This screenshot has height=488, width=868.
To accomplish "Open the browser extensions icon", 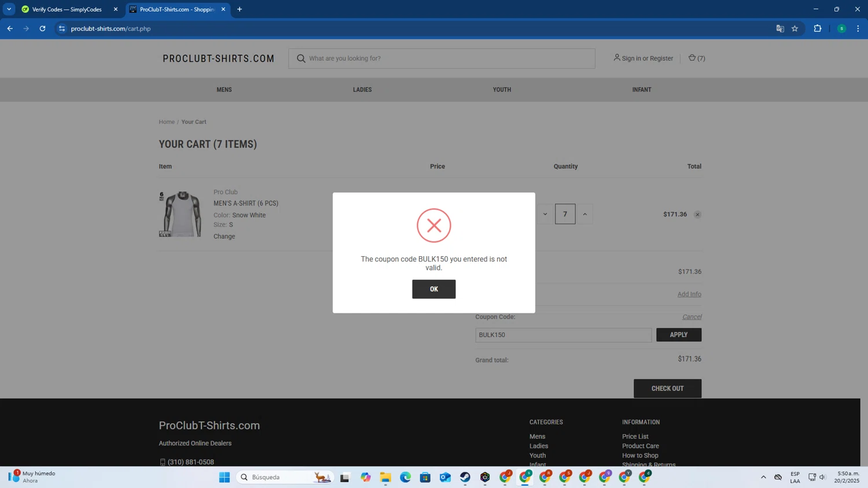I will [818, 28].
